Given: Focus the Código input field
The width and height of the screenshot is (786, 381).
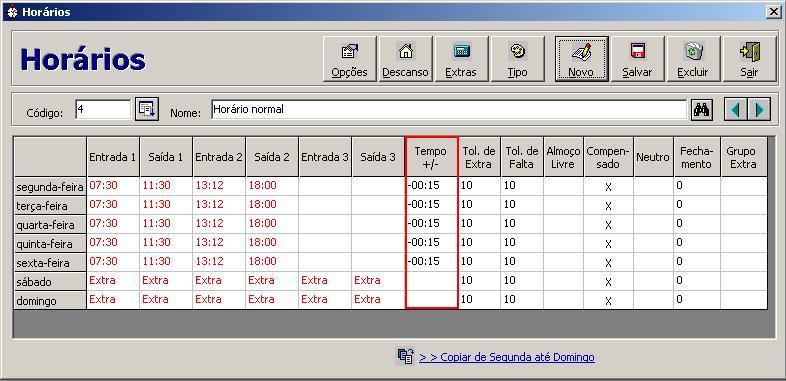Looking at the screenshot, I should point(103,109).
